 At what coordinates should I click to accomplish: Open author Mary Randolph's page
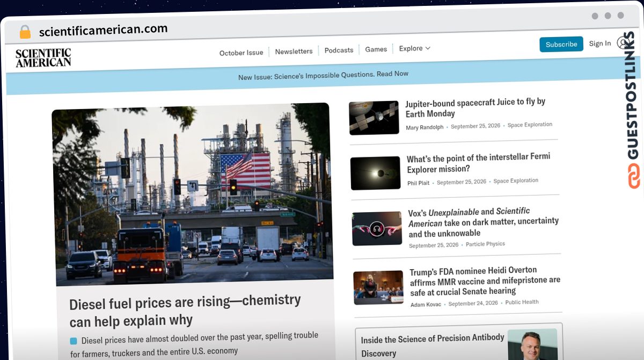coord(425,127)
